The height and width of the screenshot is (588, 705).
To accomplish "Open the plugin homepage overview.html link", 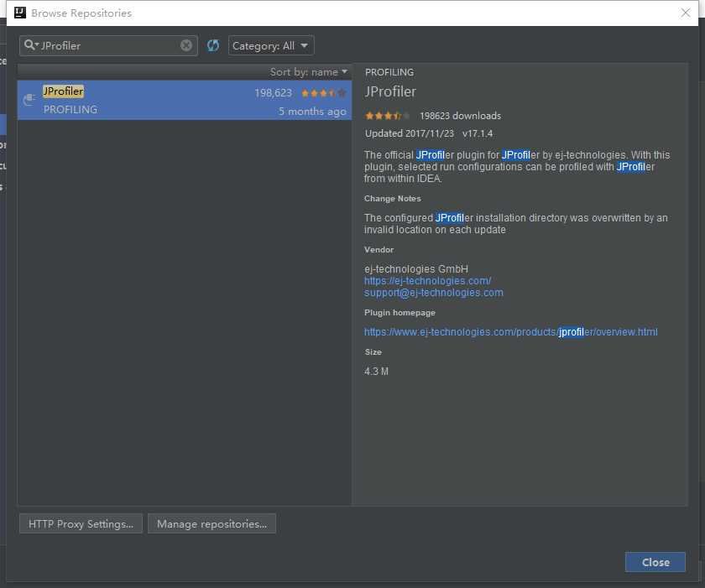I will coord(511,332).
